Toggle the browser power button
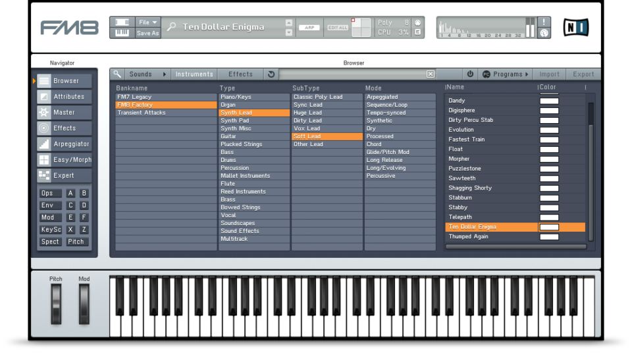This screenshot has width=632, height=364. pyautogui.click(x=470, y=74)
